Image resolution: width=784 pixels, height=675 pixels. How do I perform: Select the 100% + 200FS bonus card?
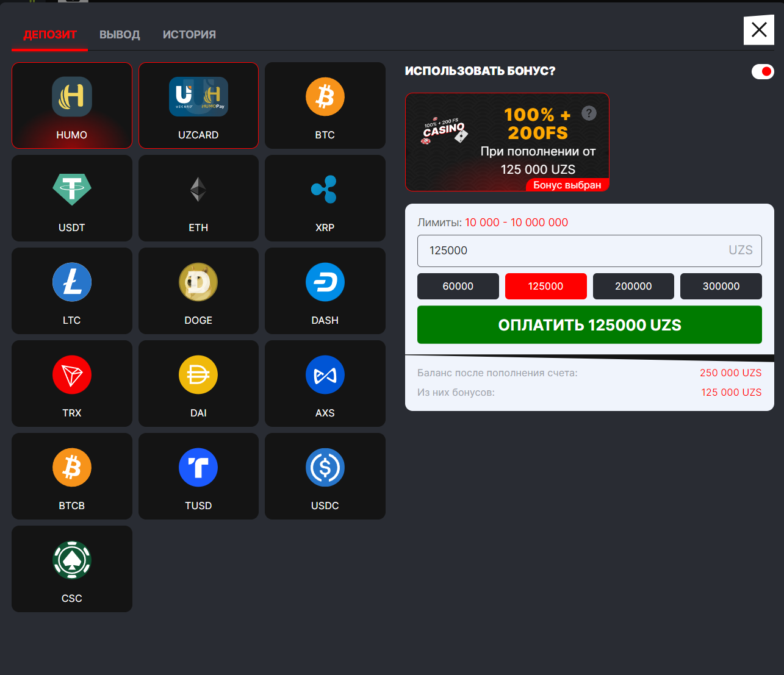pyautogui.click(x=507, y=142)
